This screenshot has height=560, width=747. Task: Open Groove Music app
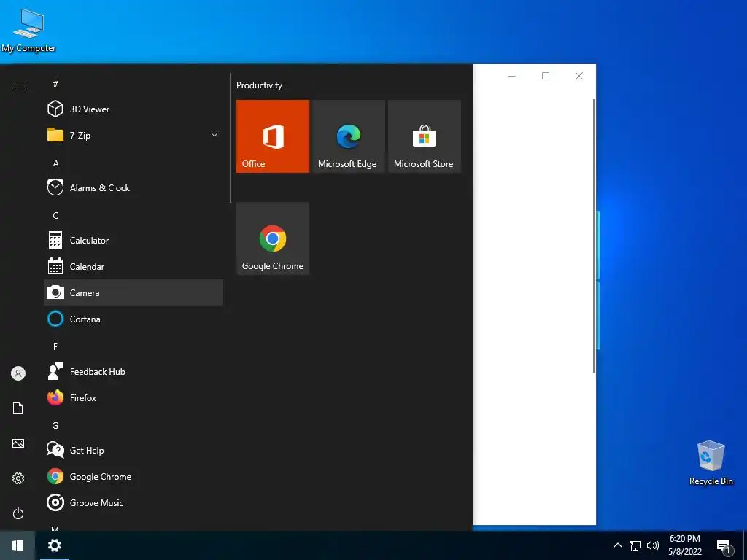pyautogui.click(x=133, y=503)
